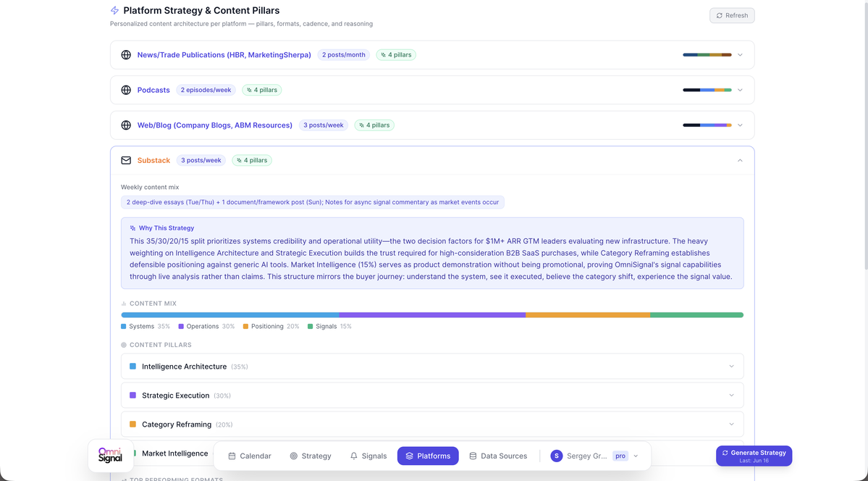This screenshot has width=868, height=481.
Task: Click the S user avatar circle
Action: [x=556, y=456]
